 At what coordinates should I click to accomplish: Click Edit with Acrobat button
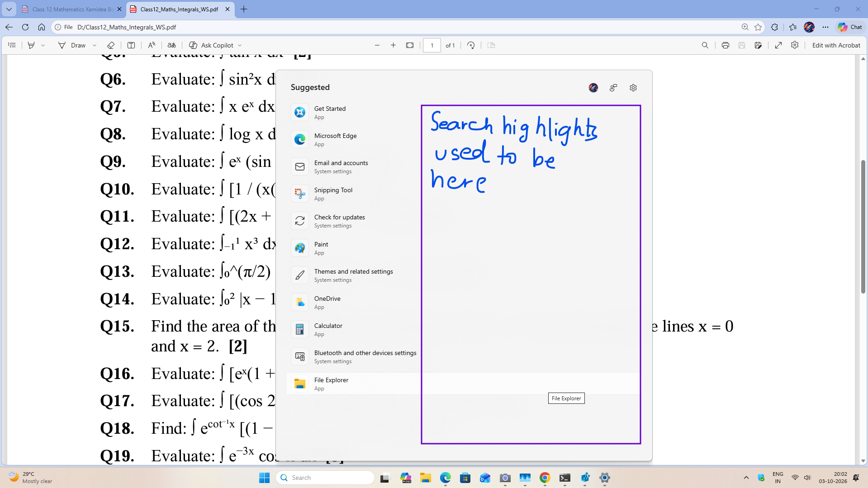click(x=836, y=45)
